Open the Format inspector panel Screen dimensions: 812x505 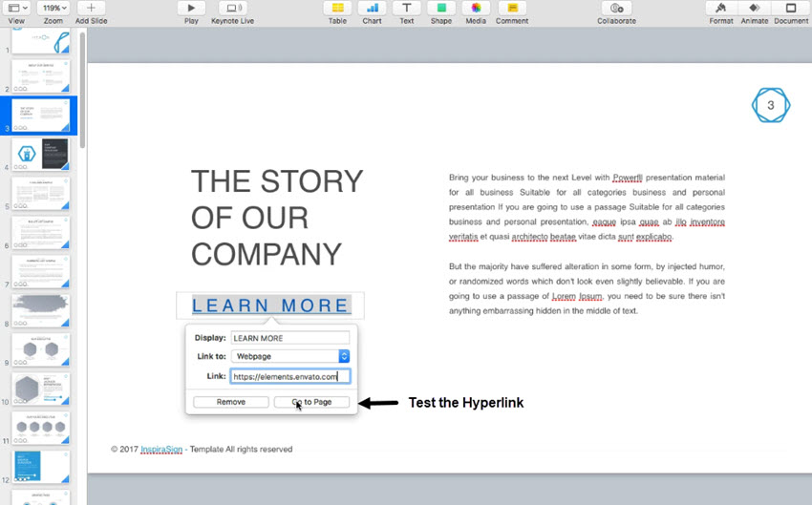[x=721, y=8]
